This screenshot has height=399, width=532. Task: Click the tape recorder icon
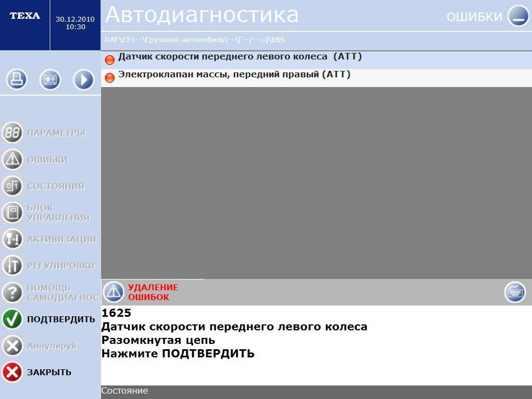pyautogui.click(x=50, y=80)
